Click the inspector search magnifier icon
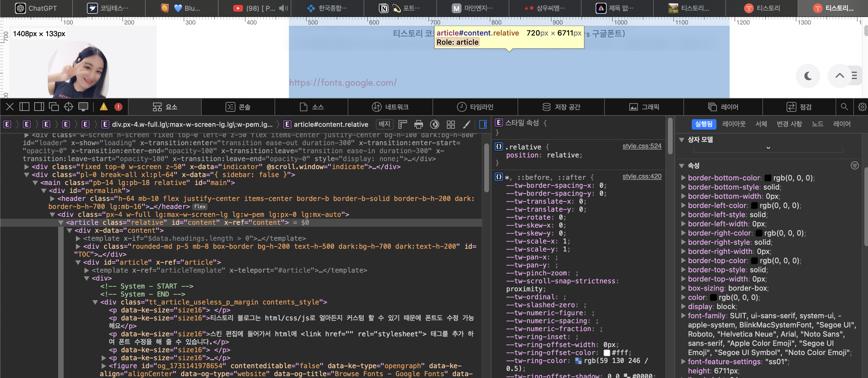This screenshot has height=378, width=868. 844,107
